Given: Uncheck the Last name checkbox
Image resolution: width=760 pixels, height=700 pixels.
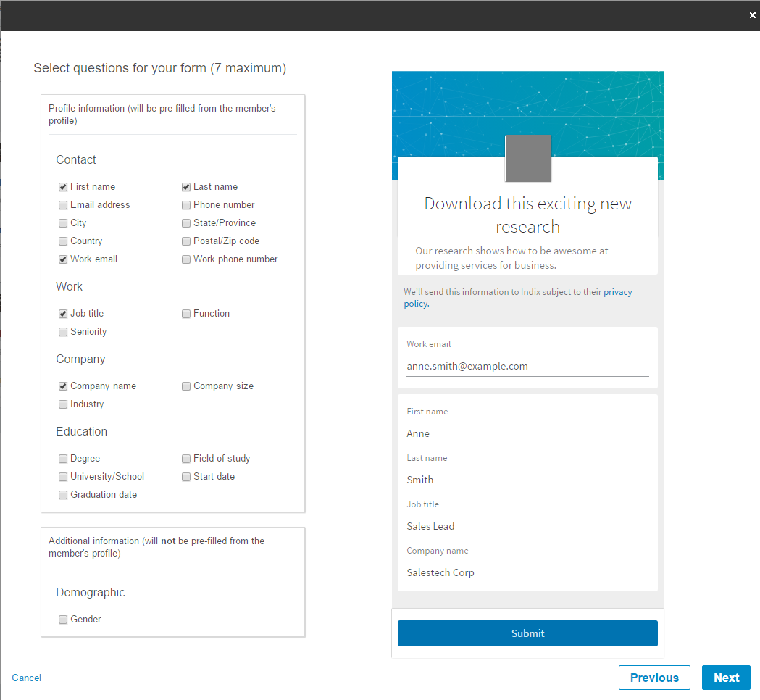Looking at the screenshot, I should point(187,187).
